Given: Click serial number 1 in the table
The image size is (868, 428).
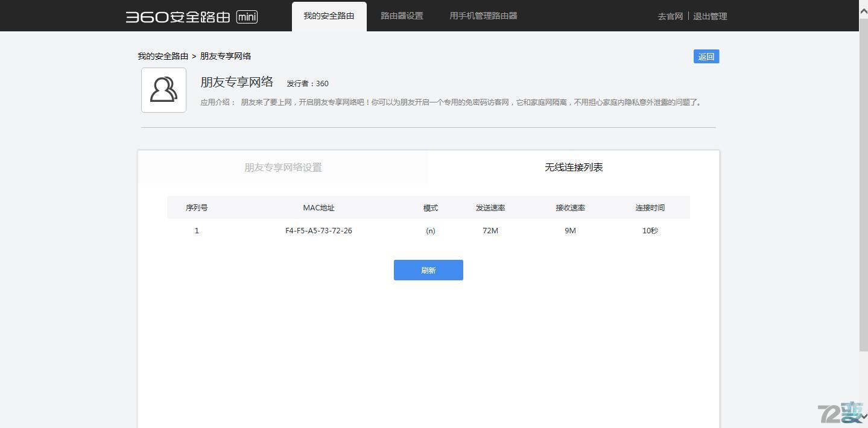Looking at the screenshot, I should 197,230.
